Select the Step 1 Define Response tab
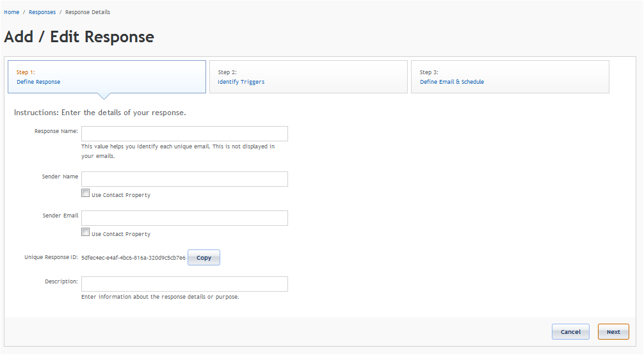This screenshot has height=355, width=644. 107,77
